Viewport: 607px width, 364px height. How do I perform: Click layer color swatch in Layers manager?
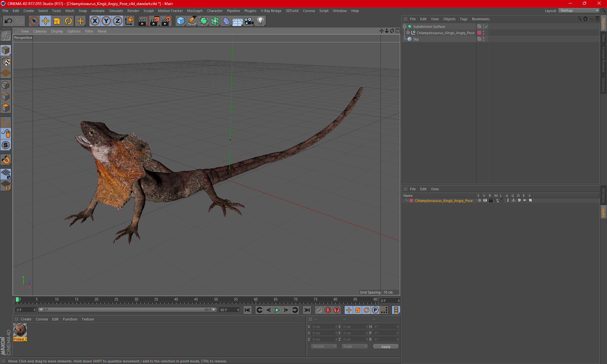[x=411, y=201]
